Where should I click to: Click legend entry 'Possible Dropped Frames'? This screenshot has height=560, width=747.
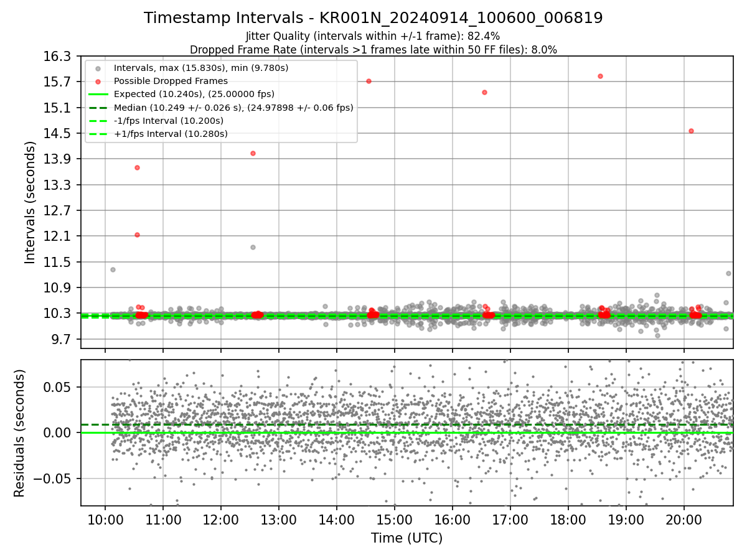[x=171, y=81]
